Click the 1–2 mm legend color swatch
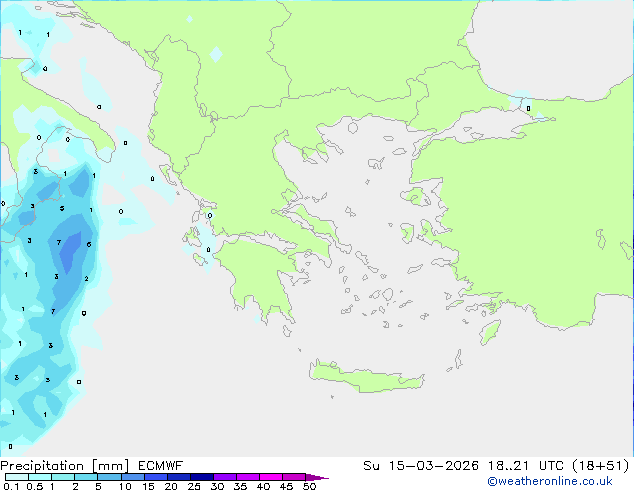634x490 pixels. [x=63, y=477]
